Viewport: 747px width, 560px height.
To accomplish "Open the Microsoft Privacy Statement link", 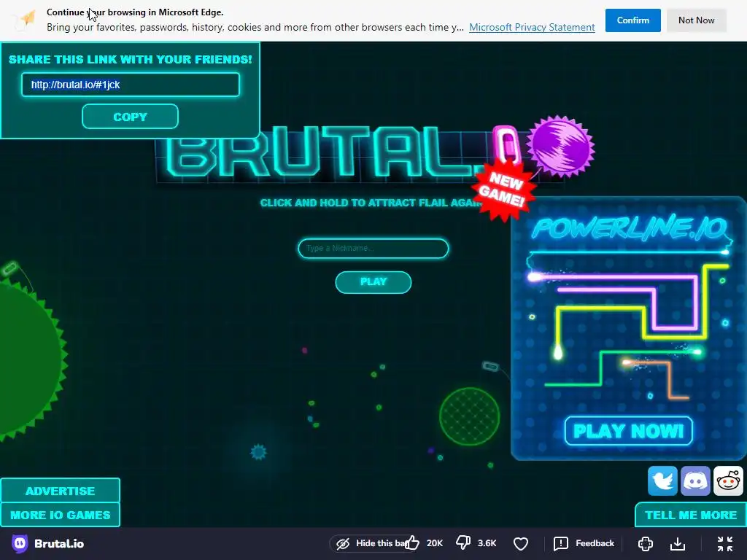I will click(532, 27).
